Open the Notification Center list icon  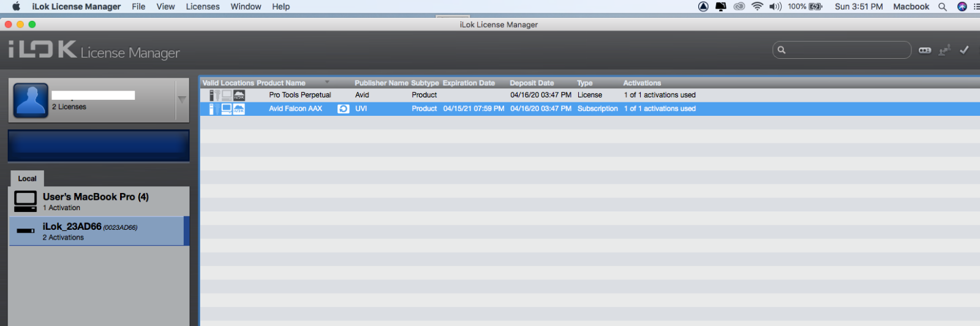tap(976, 7)
